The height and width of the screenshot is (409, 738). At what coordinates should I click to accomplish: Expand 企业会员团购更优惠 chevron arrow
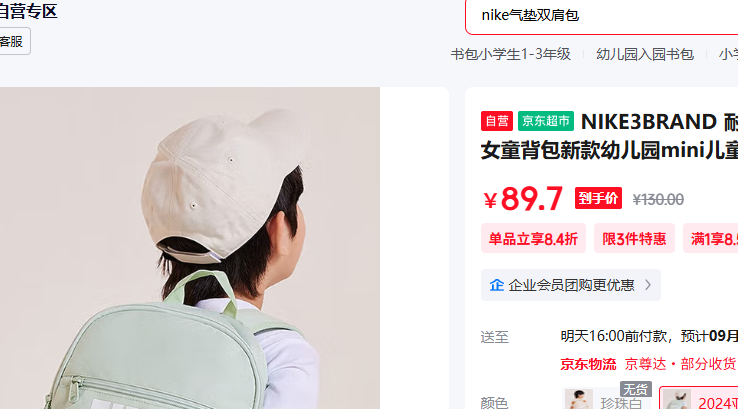tap(648, 285)
